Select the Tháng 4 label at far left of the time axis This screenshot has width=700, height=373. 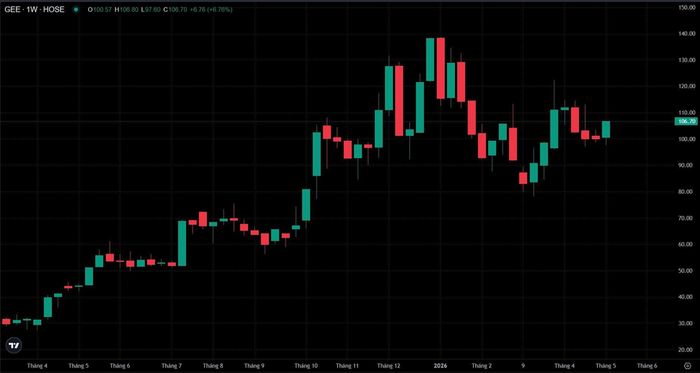[x=38, y=366]
